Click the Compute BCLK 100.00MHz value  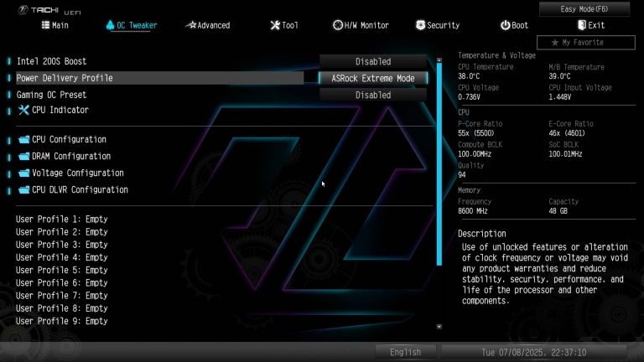[x=475, y=154]
